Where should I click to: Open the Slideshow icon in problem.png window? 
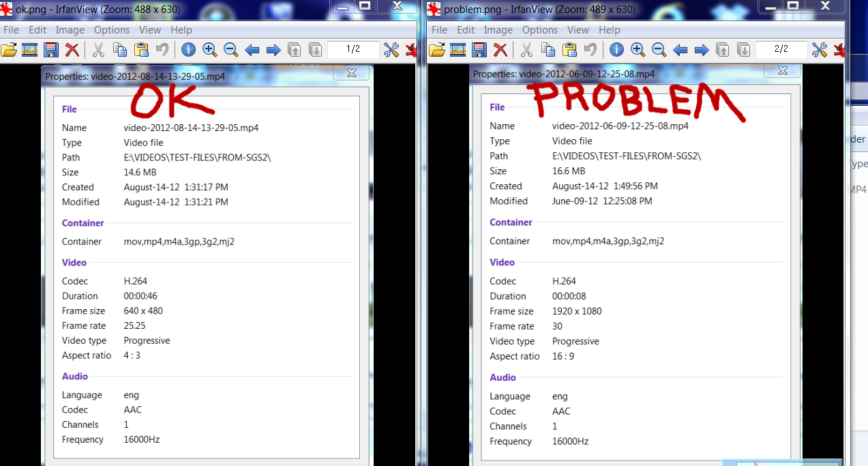click(457, 50)
